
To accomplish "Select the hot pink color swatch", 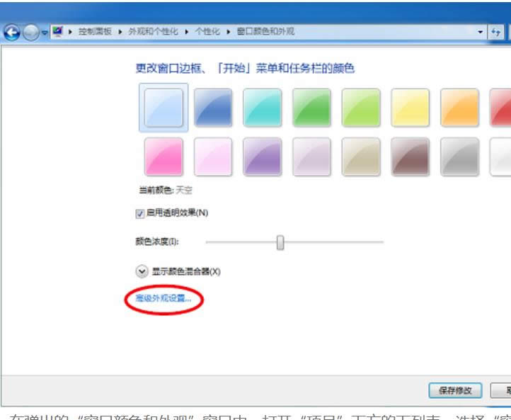I will [x=163, y=157].
